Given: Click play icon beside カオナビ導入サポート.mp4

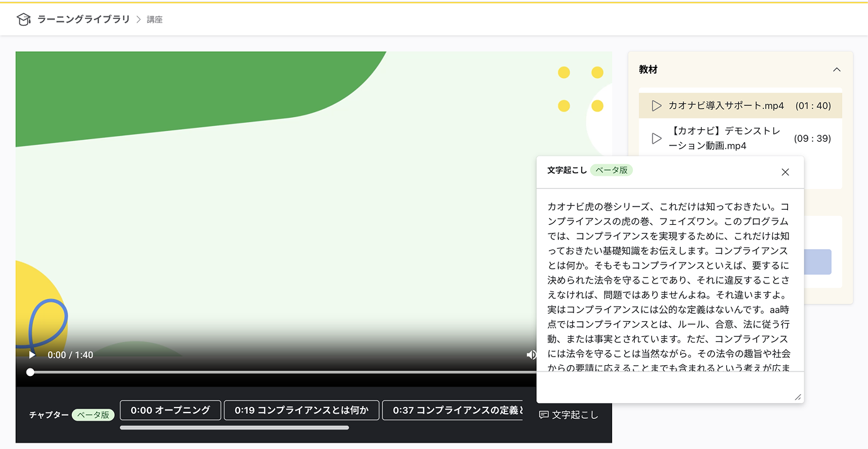Looking at the screenshot, I should (656, 105).
